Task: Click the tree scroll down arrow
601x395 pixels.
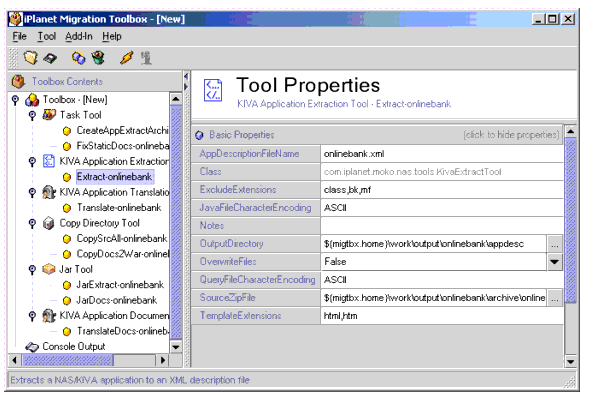Action: point(176,347)
